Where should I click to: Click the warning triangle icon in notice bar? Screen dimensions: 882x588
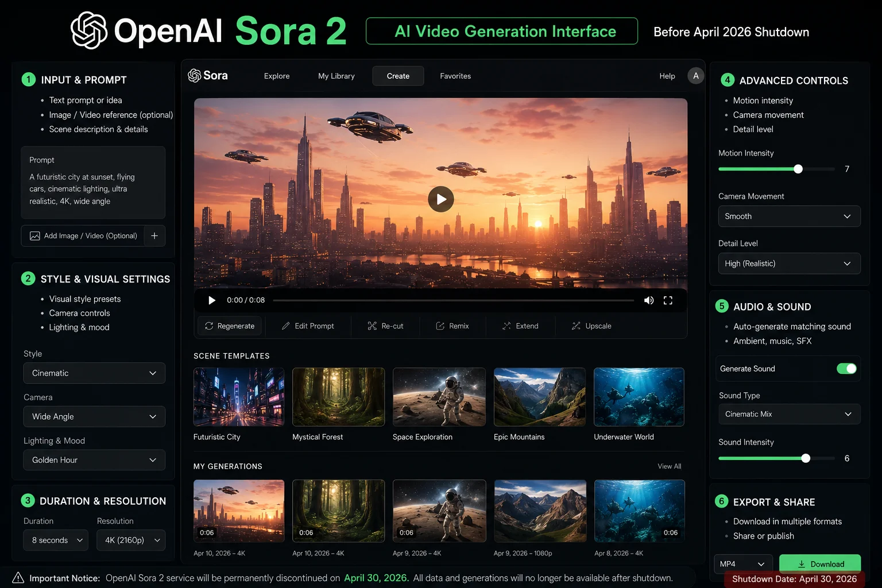pyautogui.click(x=18, y=578)
